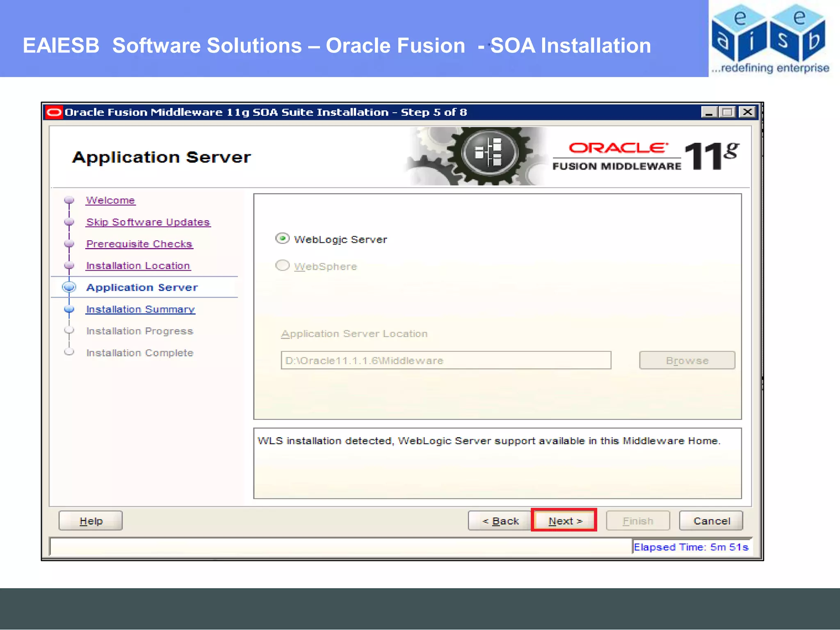Open Help for the installer
This screenshot has height=630, width=840.
pos(91,520)
